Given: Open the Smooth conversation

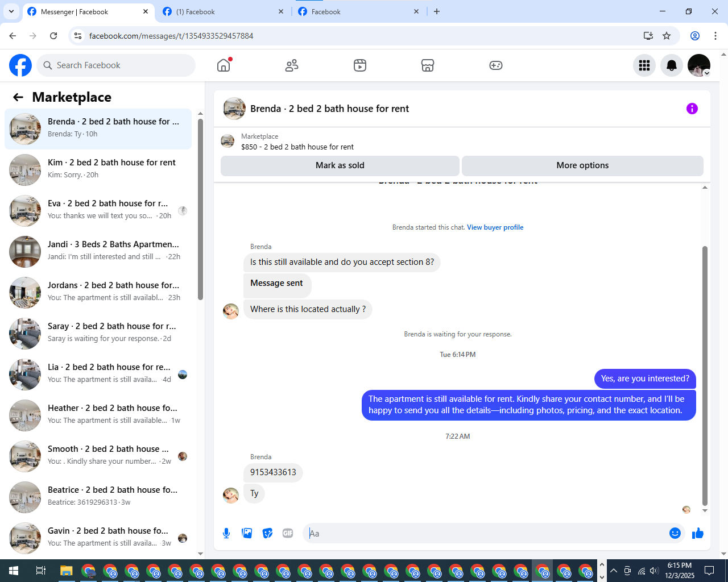Looking at the screenshot, I should pos(98,456).
